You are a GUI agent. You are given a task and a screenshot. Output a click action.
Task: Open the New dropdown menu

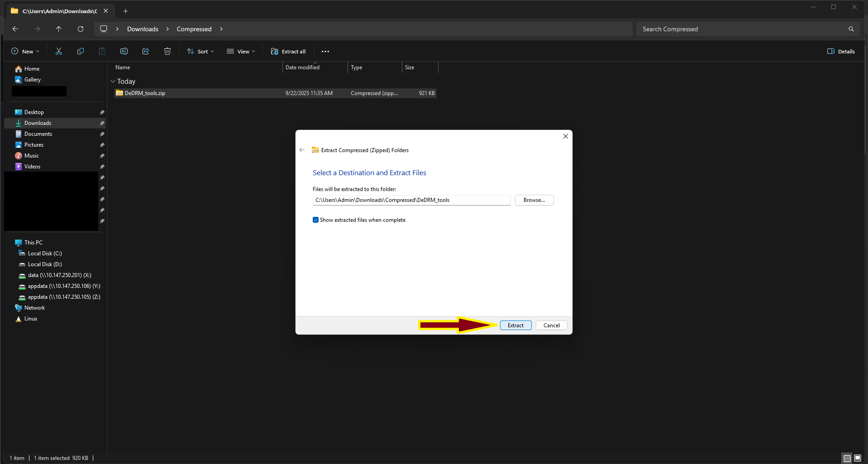point(25,52)
